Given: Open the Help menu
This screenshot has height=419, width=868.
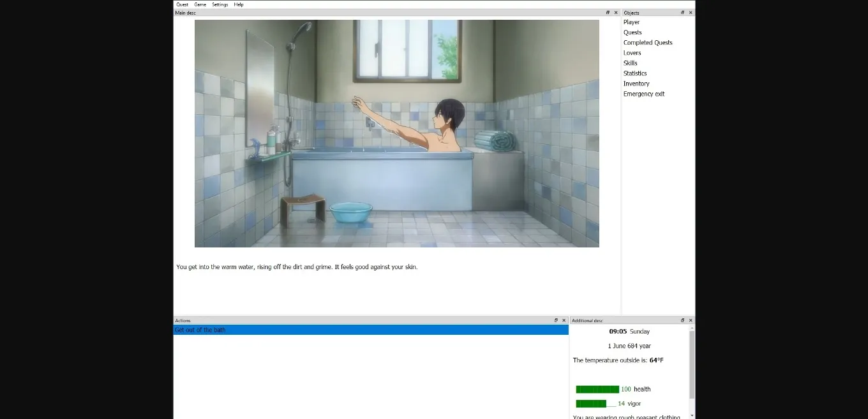Looking at the screenshot, I should [x=239, y=4].
